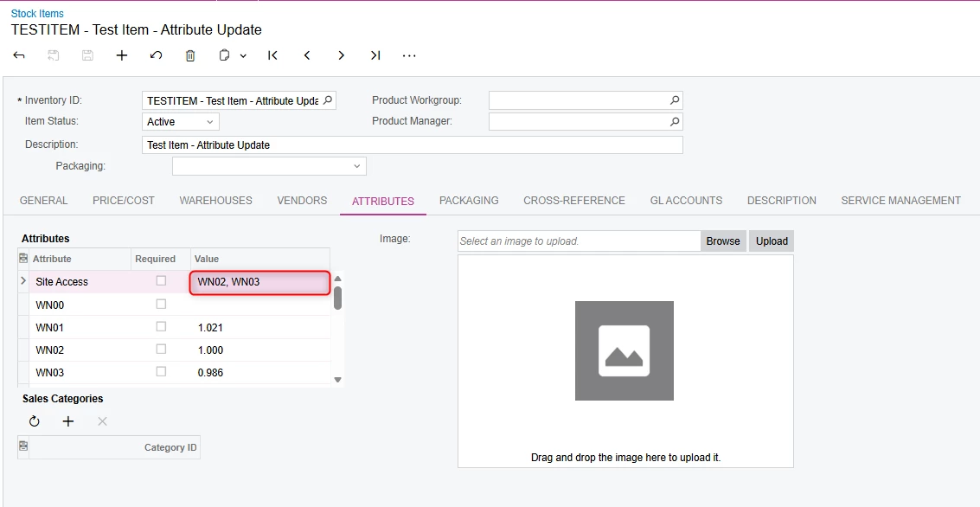The width and height of the screenshot is (980, 507).
Task: Go to the first record
Action: [272, 55]
